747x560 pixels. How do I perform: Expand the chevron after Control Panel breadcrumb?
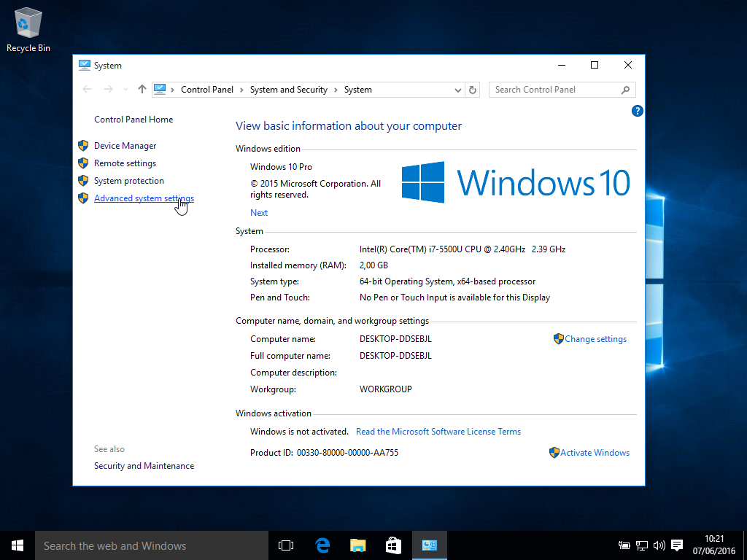tap(241, 90)
